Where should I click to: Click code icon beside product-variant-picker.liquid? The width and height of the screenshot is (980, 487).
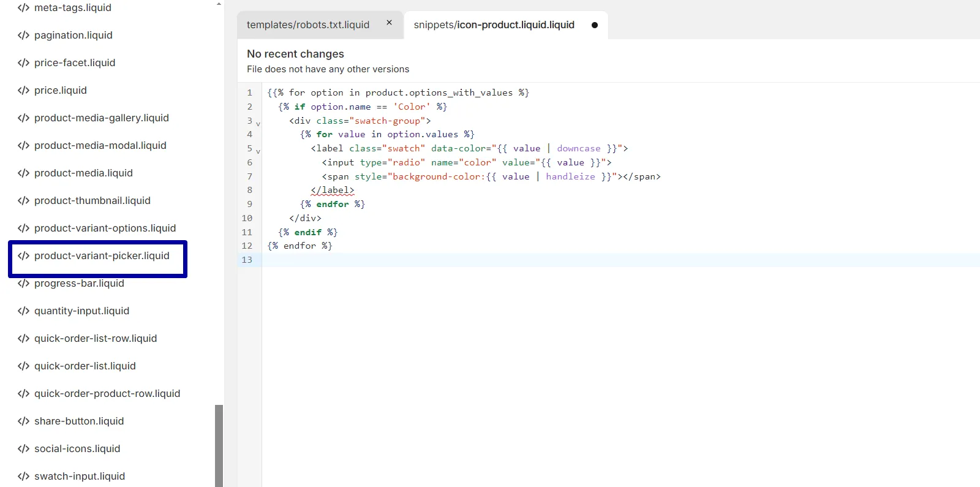(x=23, y=256)
